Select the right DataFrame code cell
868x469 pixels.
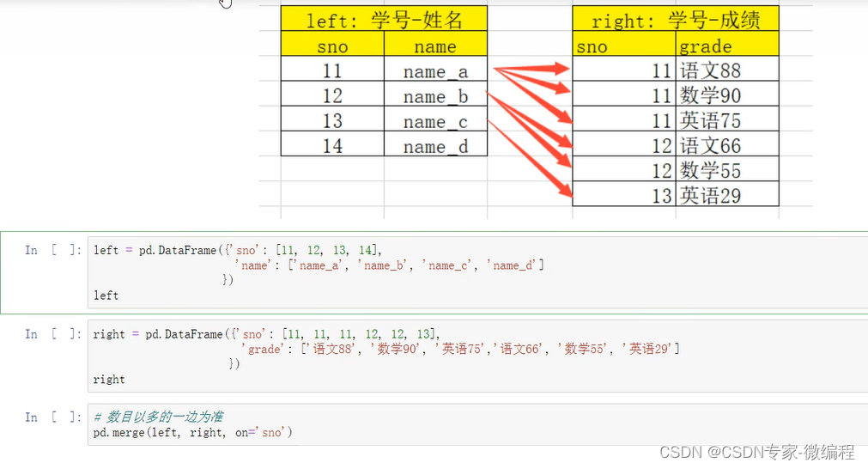[x=477, y=356]
